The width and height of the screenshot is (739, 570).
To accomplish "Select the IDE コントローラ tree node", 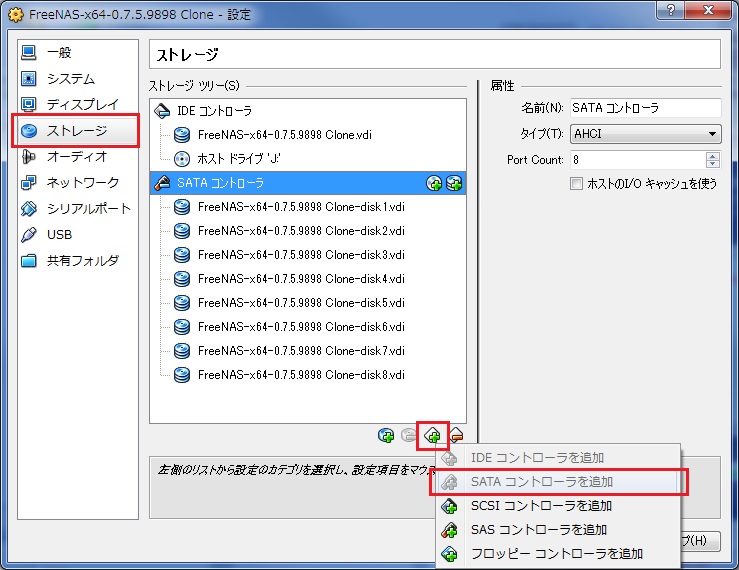I will pos(308,111).
